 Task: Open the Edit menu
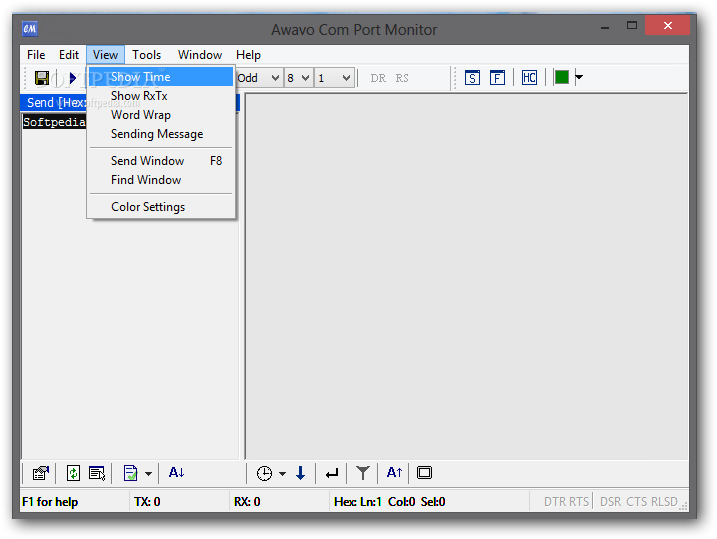[x=69, y=55]
